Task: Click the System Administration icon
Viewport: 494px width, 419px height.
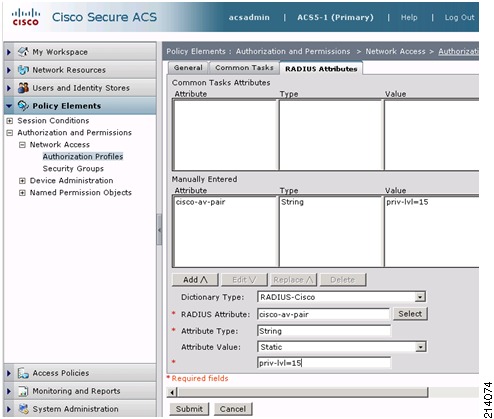Action: (x=23, y=409)
